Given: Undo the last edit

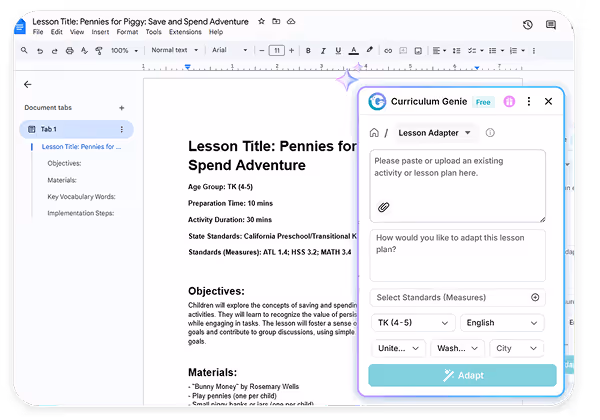Looking at the screenshot, I should (40, 50).
